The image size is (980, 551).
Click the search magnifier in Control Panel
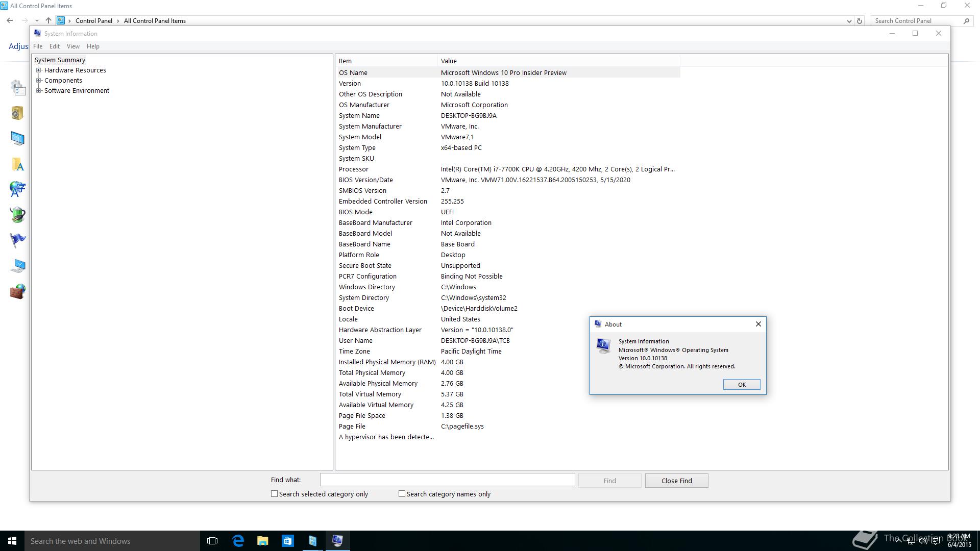tap(966, 21)
